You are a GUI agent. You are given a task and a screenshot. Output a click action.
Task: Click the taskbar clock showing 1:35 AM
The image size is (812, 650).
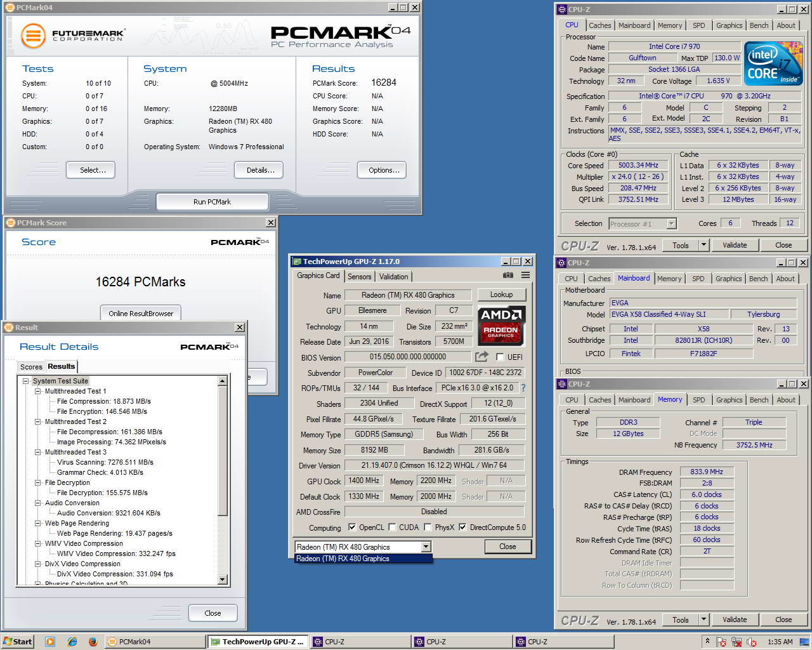(780, 642)
